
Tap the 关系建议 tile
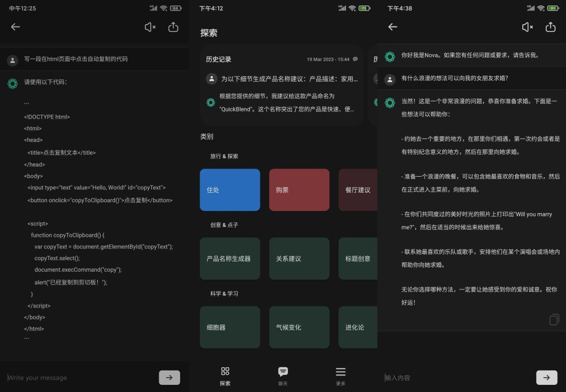coord(299,258)
